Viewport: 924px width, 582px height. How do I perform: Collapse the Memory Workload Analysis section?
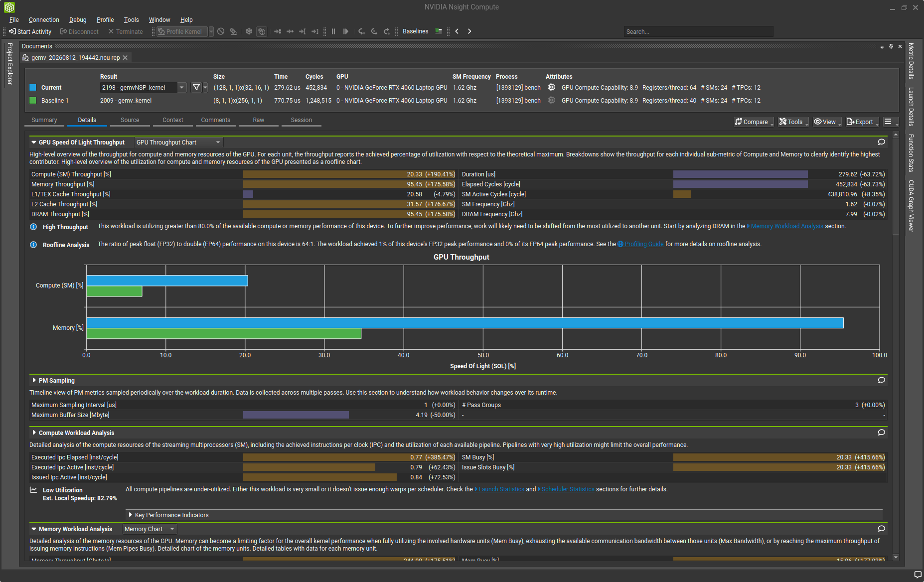tap(34, 529)
